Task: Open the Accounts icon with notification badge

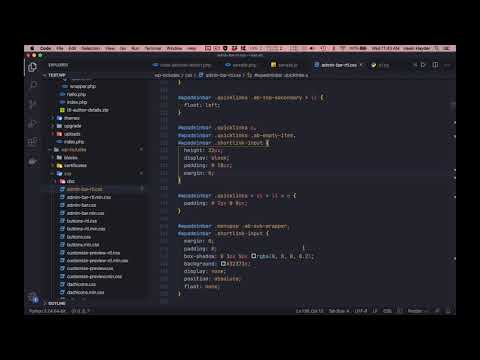Action: point(33,297)
